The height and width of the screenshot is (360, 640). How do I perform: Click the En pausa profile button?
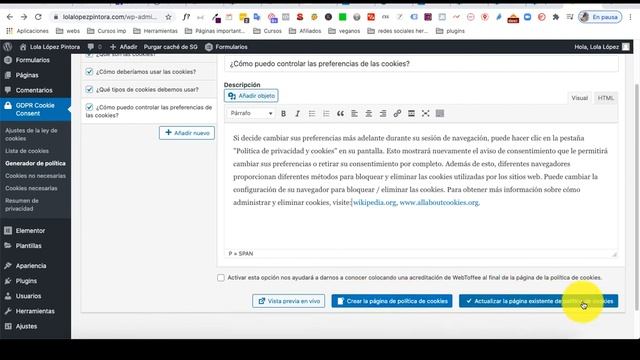(600, 17)
